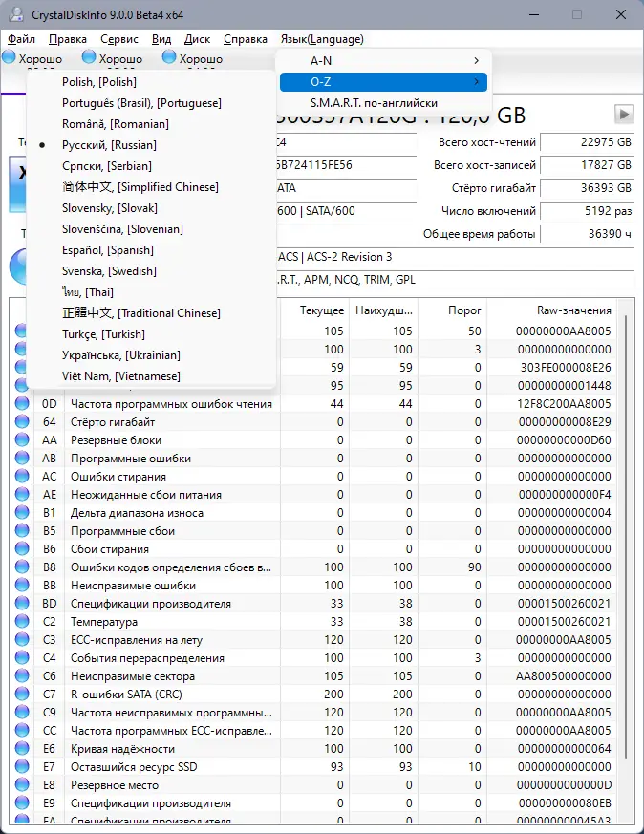This screenshot has height=834, width=644.
Task: Expand the O-Z language submenu
Action: [x=382, y=82]
